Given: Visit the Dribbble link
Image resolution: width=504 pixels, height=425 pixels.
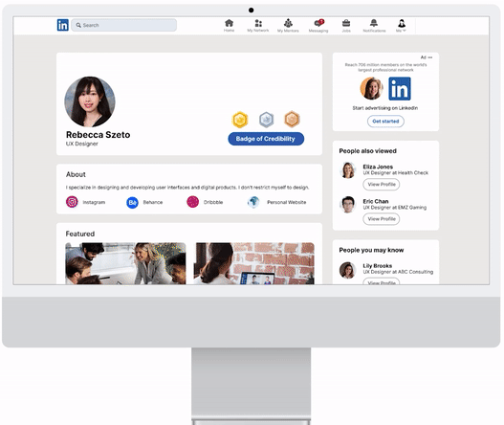Looking at the screenshot, I should click(x=205, y=202).
